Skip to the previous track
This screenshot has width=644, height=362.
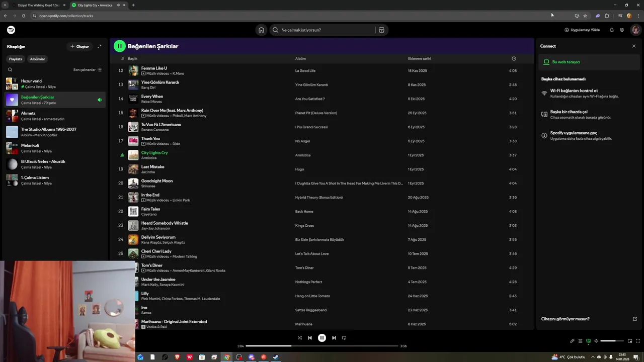pyautogui.click(x=310, y=338)
